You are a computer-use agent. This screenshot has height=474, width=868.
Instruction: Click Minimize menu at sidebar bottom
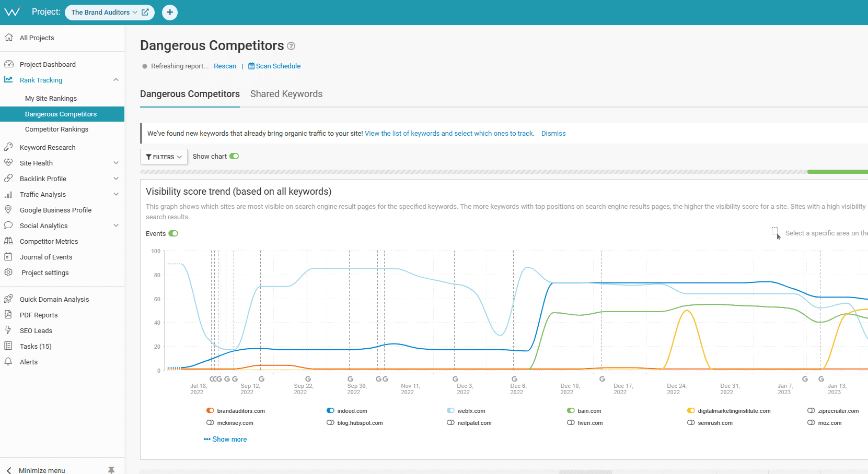click(42, 470)
